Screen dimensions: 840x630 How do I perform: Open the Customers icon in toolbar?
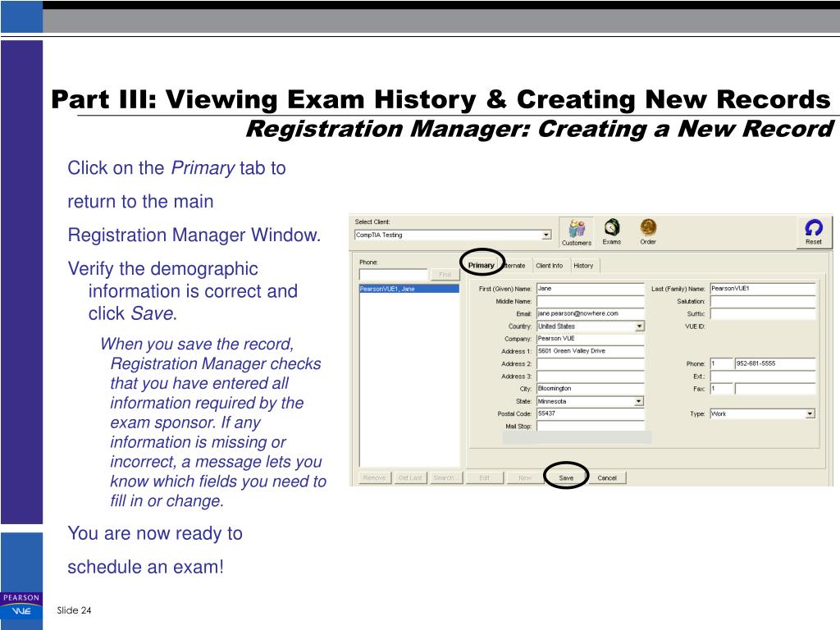(x=577, y=232)
